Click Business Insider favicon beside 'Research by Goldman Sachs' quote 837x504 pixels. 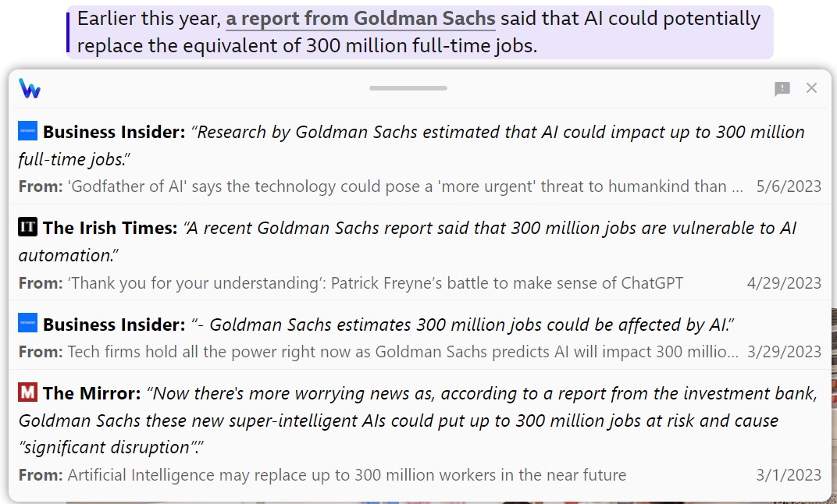27,132
